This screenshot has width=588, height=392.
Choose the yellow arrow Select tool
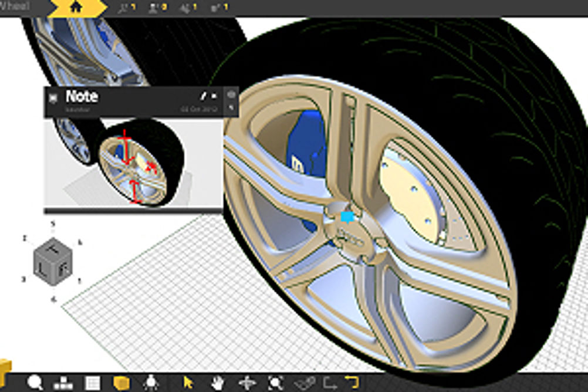(x=188, y=383)
